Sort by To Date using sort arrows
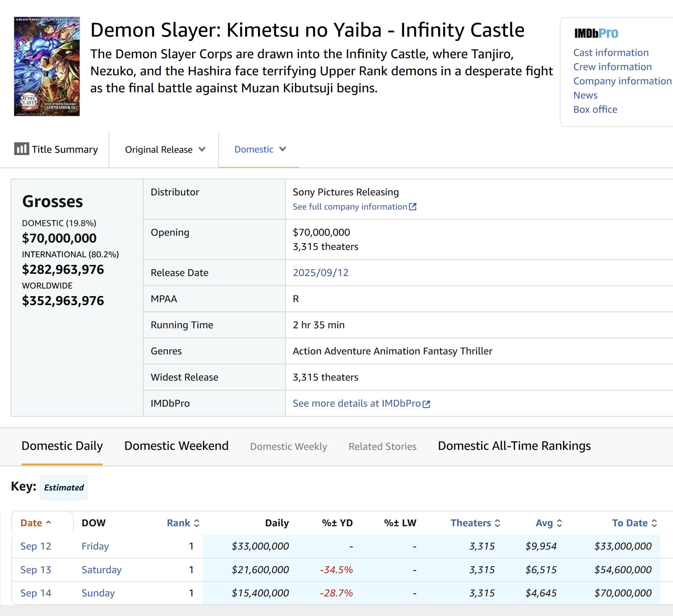This screenshot has height=616, width=673. [654, 523]
